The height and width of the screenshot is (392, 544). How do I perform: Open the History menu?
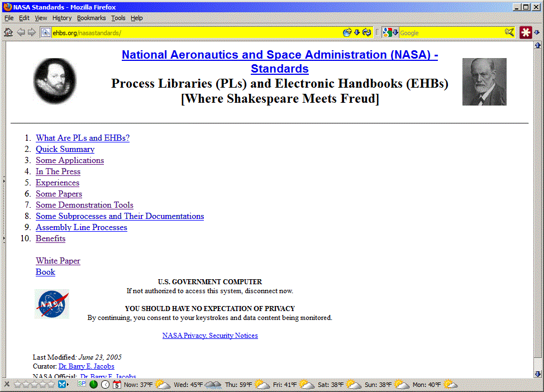(62, 18)
